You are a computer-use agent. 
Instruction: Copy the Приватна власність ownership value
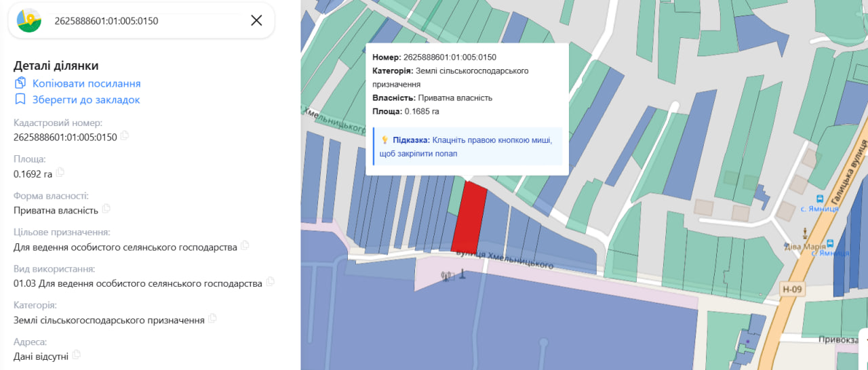106,209
